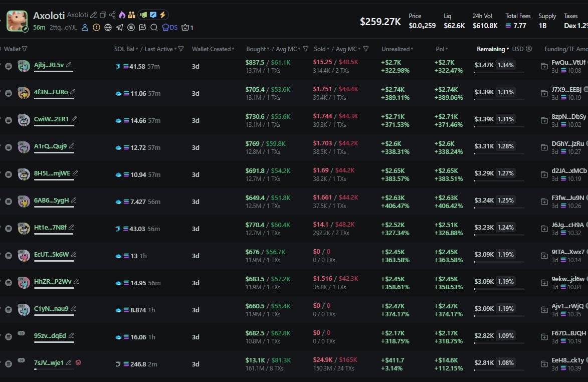Sort by the Wallet Created column

point(213,49)
